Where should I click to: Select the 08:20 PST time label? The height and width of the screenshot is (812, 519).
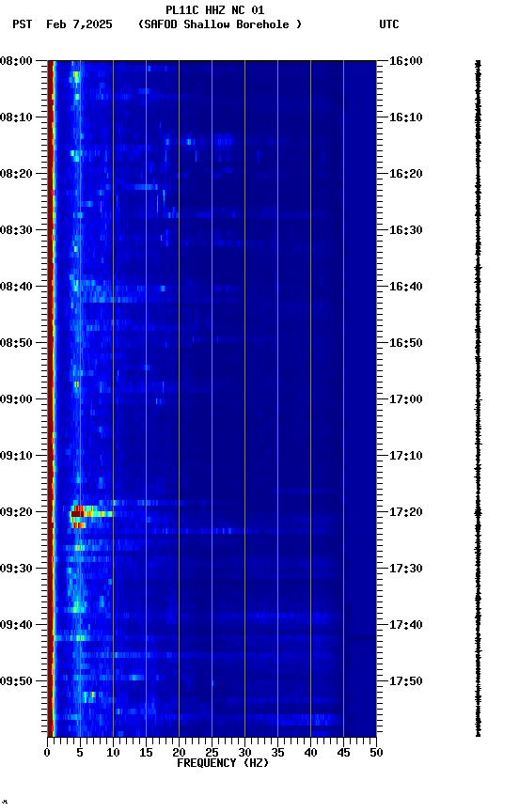click(x=16, y=174)
